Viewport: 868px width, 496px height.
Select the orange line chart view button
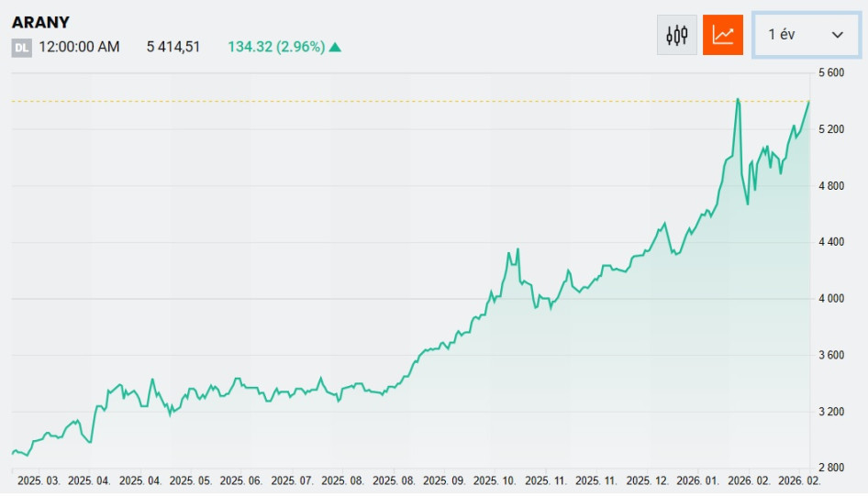[723, 35]
